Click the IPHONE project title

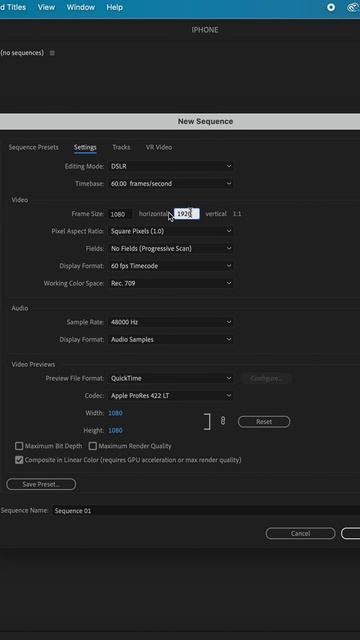pyautogui.click(x=205, y=30)
